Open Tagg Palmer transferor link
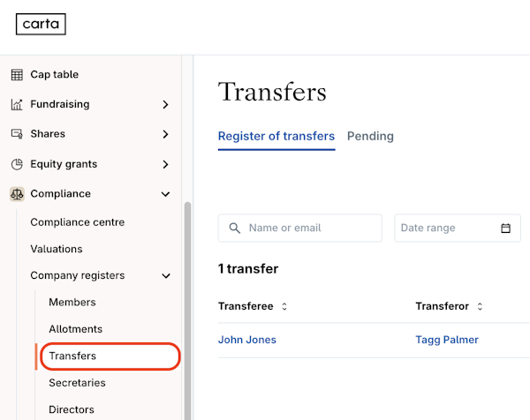 pyautogui.click(x=447, y=340)
